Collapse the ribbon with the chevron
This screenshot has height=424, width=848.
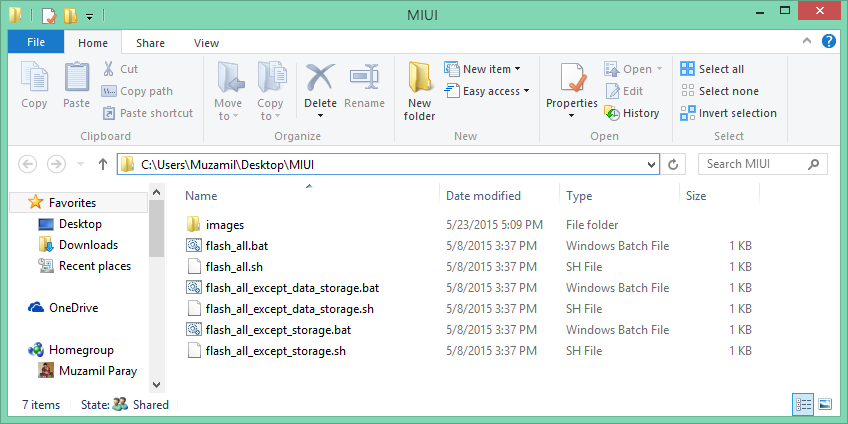[x=806, y=41]
